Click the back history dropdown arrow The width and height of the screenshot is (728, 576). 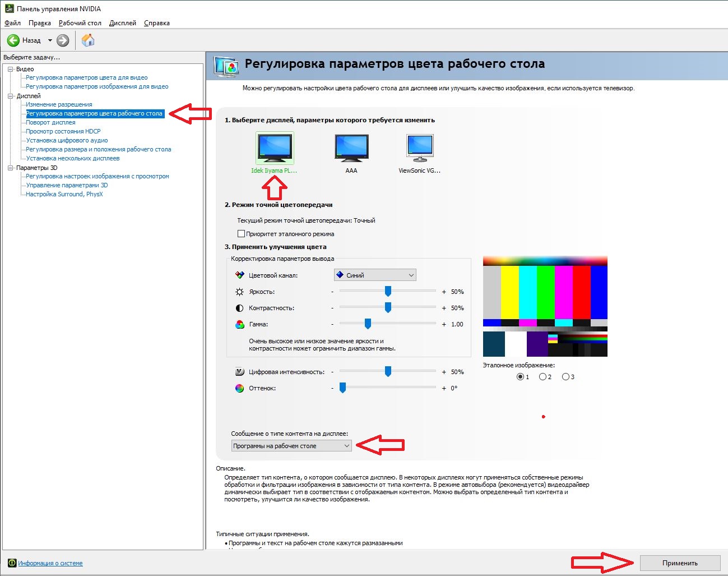pyautogui.click(x=50, y=40)
